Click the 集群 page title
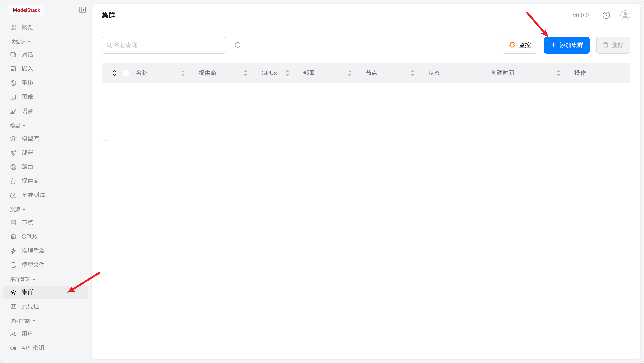 108,15
